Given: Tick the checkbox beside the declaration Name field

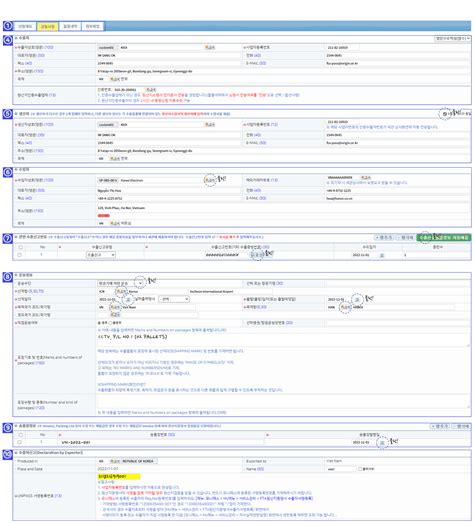Looking at the screenshot, I should 360,469.
